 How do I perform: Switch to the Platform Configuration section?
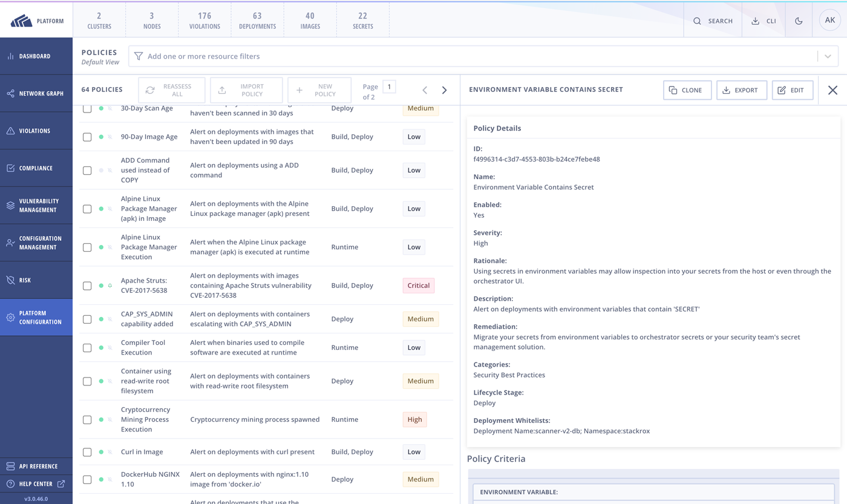point(36,317)
